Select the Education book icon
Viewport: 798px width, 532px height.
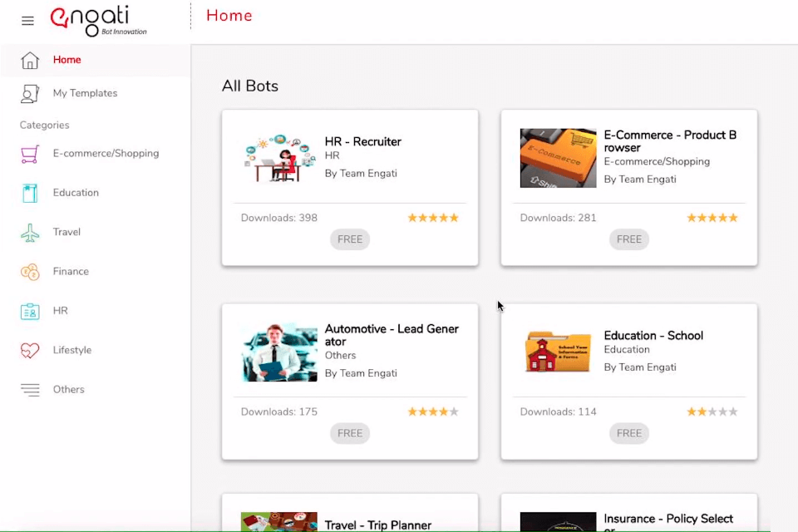[30, 193]
